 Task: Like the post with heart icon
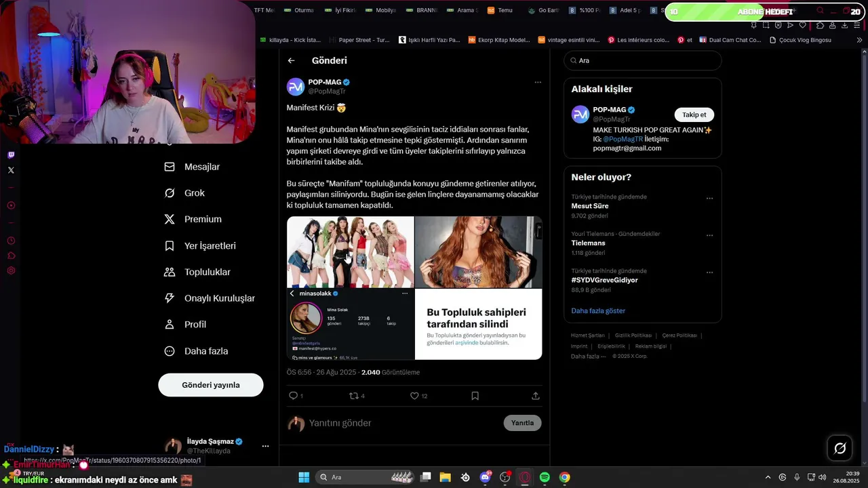point(414,396)
